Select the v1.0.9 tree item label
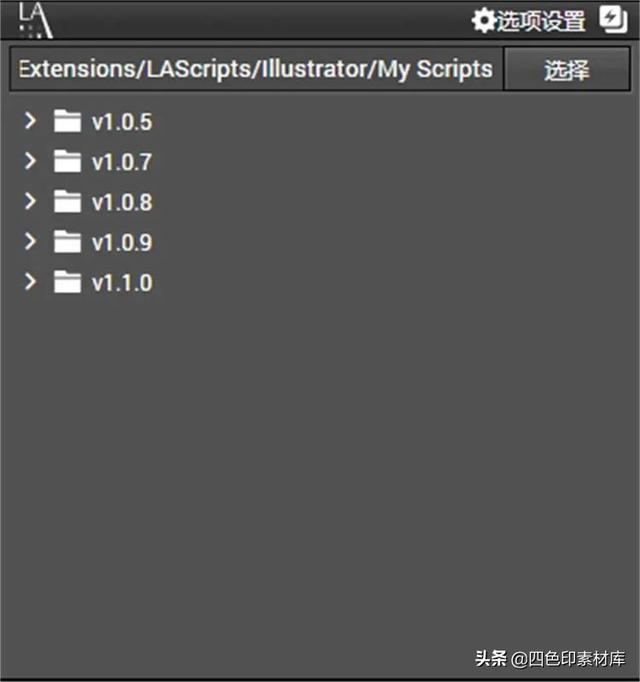Screen dimensions: 640x682 (122, 243)
